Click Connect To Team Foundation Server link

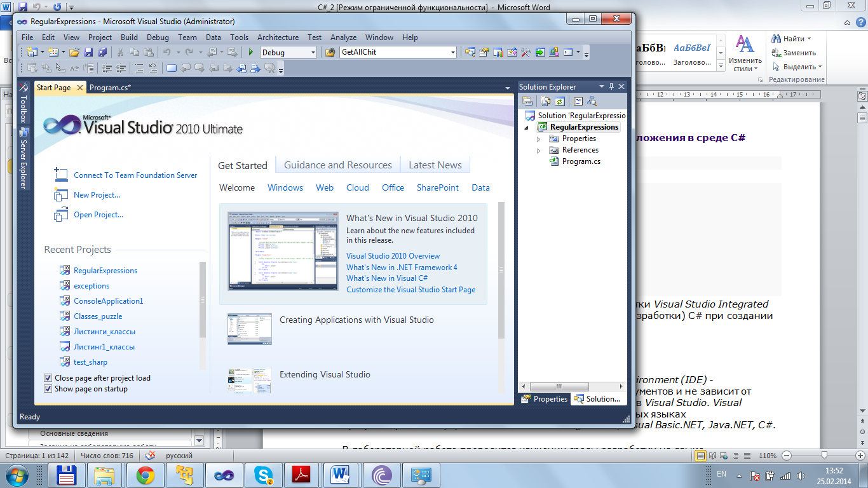135,175
